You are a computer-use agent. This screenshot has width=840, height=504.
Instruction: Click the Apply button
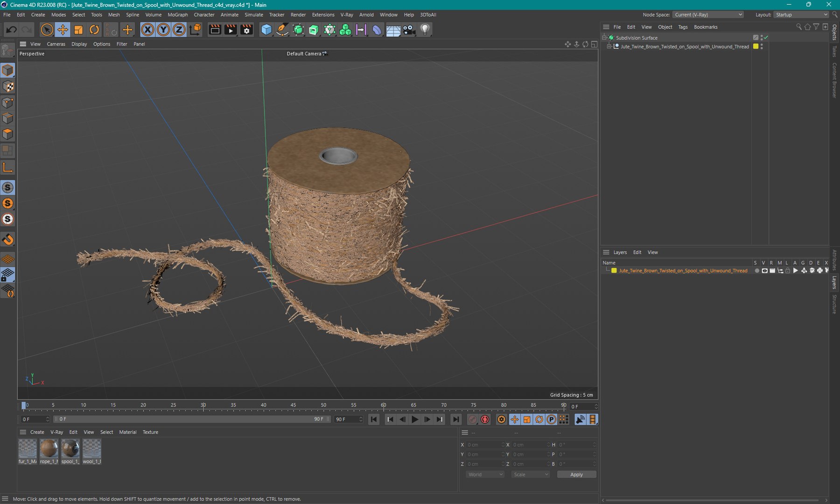(x=576, y=475)
